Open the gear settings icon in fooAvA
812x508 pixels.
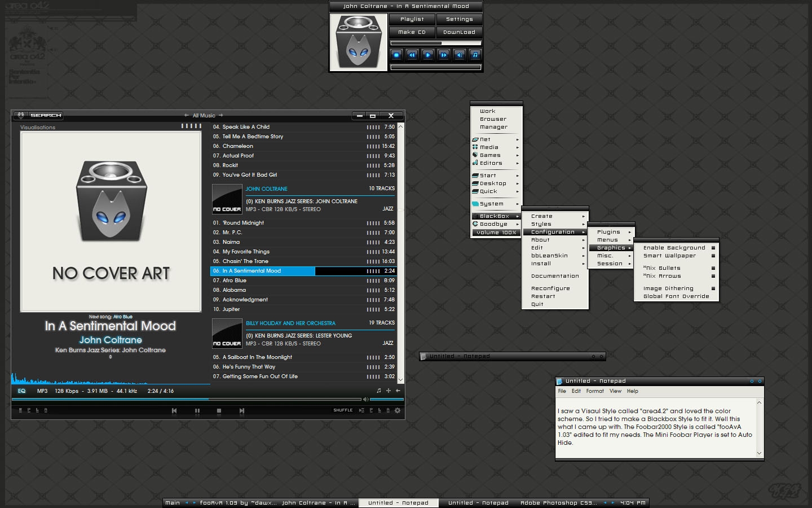(x=398, y=410)
